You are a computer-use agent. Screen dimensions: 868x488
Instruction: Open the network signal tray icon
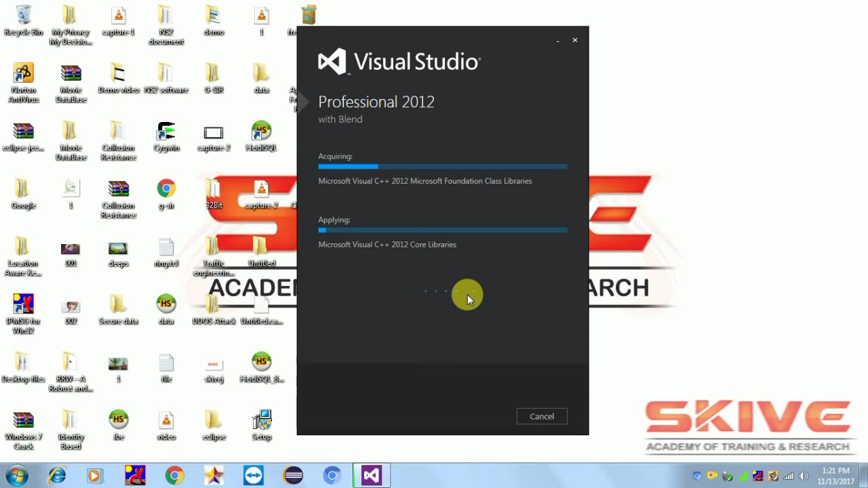pyautogui.click(x=789, y=476)
